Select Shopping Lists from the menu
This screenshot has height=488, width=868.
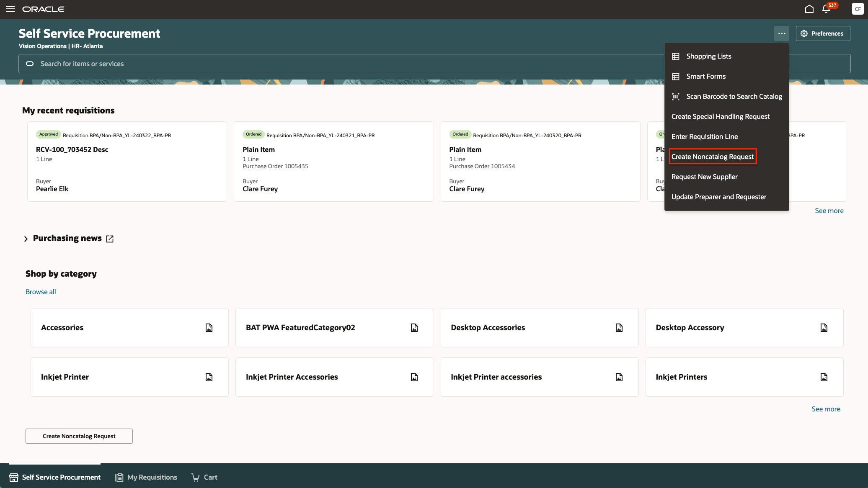pos(727,57)
